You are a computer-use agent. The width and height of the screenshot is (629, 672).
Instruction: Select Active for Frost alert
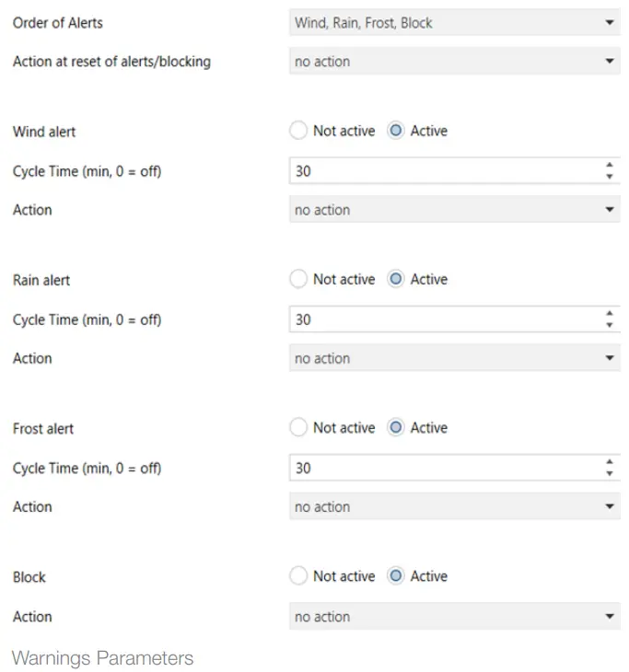[x=396, y=427]
